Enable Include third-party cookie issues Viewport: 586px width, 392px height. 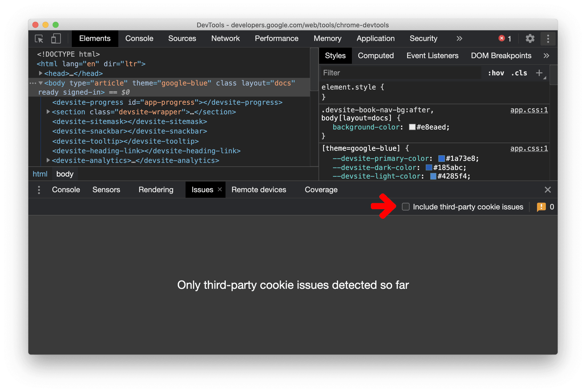(404, 207)
